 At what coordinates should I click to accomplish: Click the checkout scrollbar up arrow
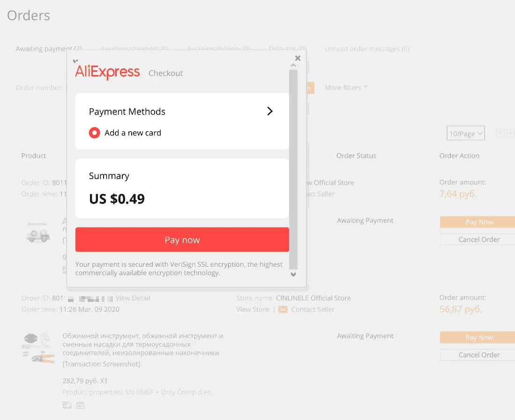293,66
